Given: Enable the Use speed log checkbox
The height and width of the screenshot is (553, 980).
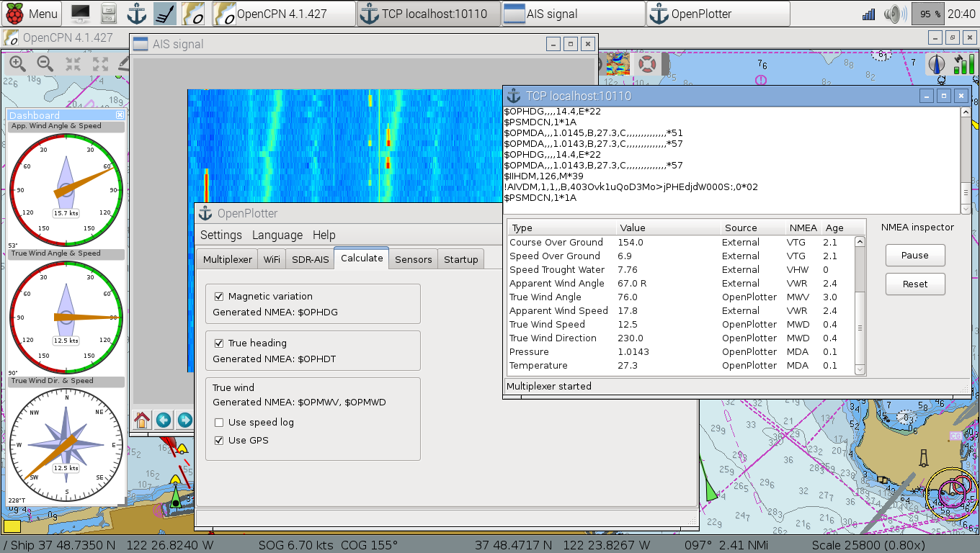Looking at the screenshot, I should (219, 422).
